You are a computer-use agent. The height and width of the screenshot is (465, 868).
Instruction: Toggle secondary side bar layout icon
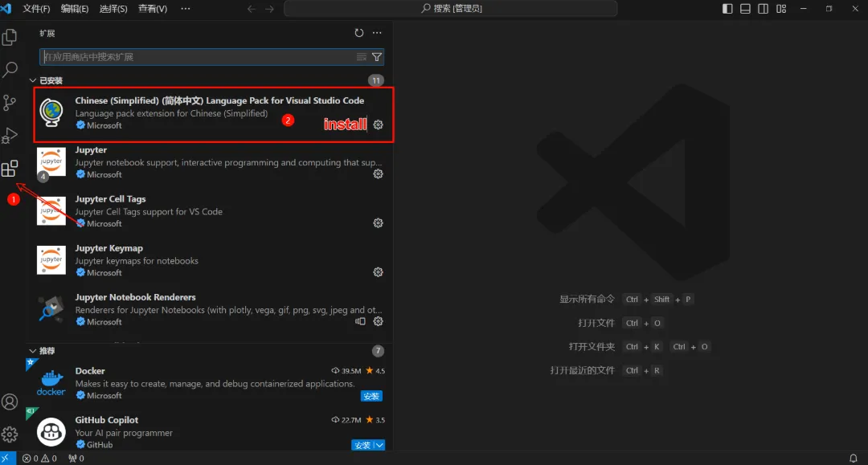(763, 9)
